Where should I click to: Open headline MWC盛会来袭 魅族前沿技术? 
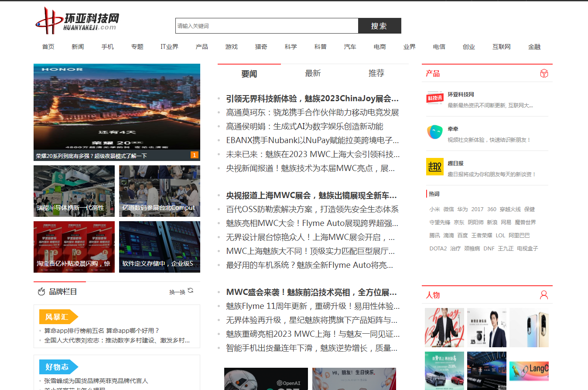[311, 292]
